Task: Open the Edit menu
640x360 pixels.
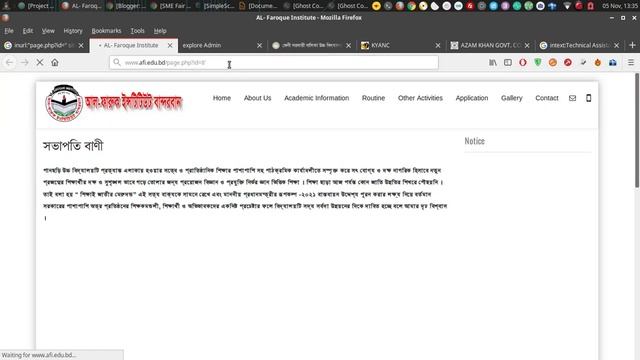Action: click(x=28, y=31)
